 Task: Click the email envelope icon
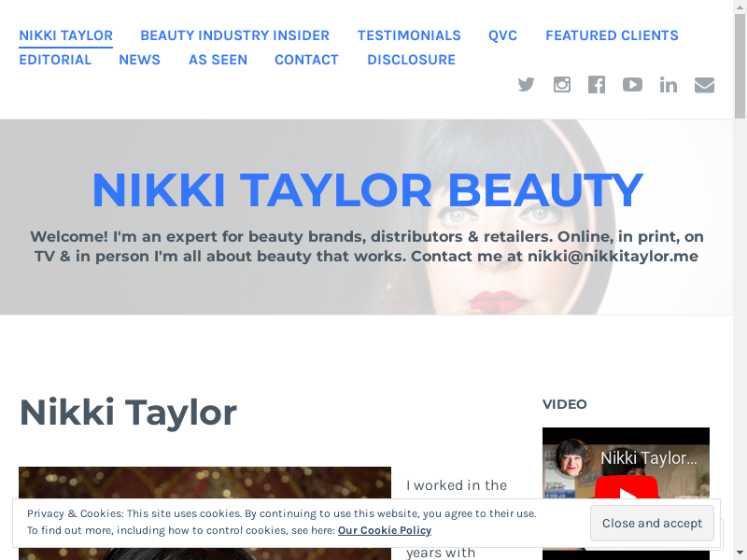click(704, 85)
